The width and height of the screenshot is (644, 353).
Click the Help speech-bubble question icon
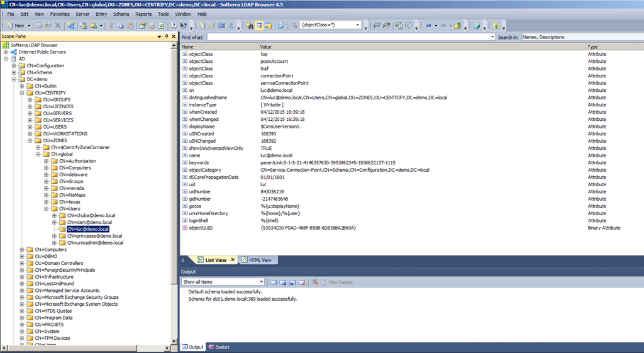(x=174, y=25)
